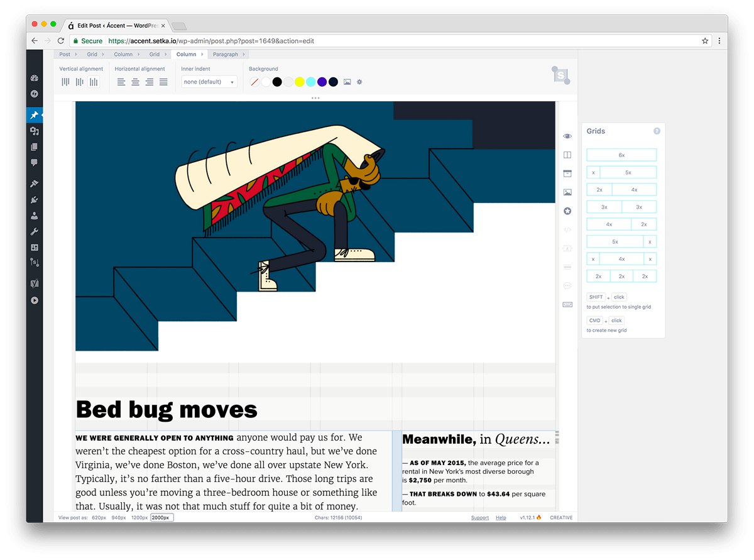This screenshot has width=754, height=560.
Task: Open the keyboard shortcuts panel icon
Action: [x=567, y=305]
